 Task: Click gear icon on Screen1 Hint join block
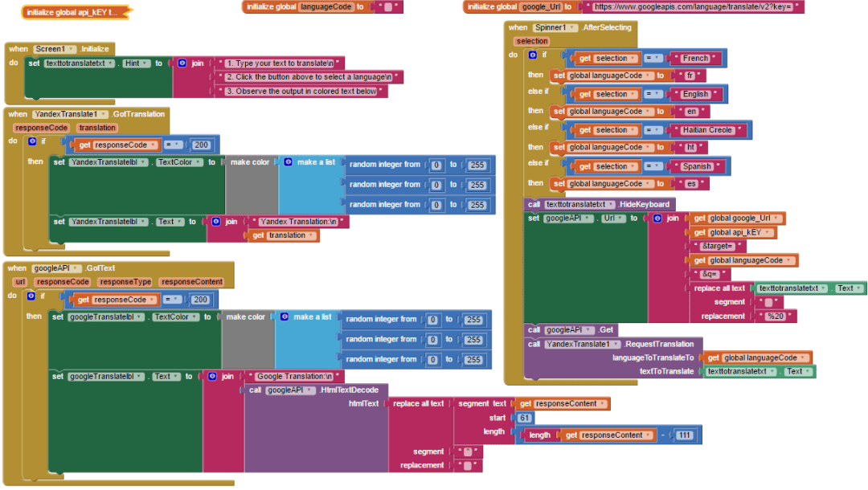(x=182, y=63)
